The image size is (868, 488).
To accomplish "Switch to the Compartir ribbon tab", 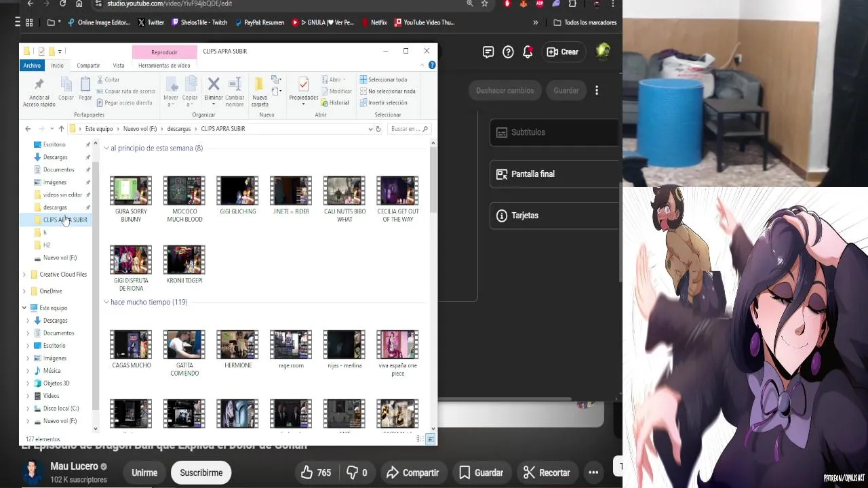I will click(x=88, y=65).
